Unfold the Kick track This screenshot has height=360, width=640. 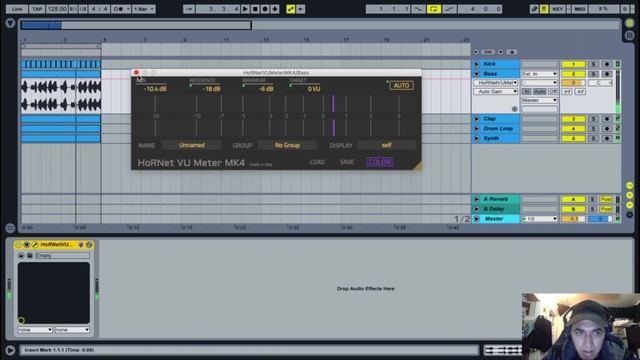pos(476,64)
